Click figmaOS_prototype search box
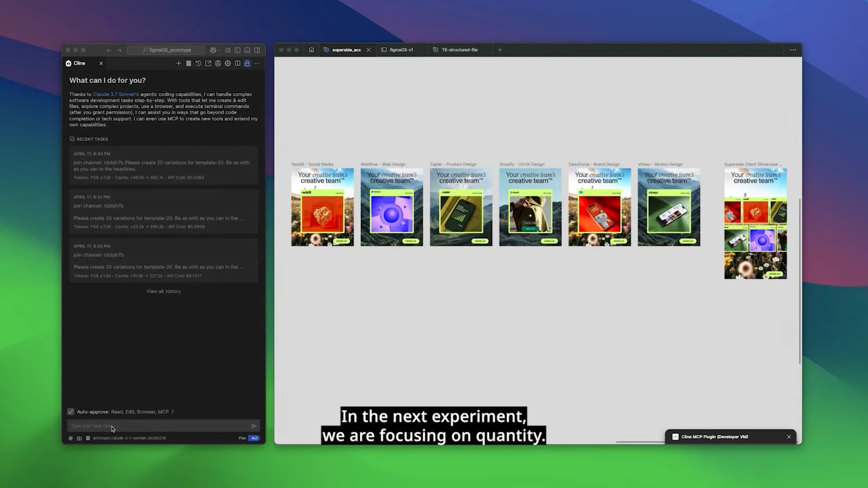 (166, 50)
